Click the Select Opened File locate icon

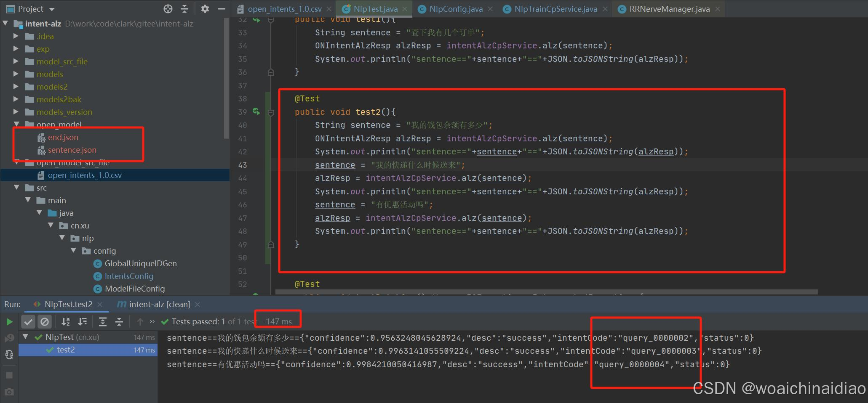[x=168, y=9]
